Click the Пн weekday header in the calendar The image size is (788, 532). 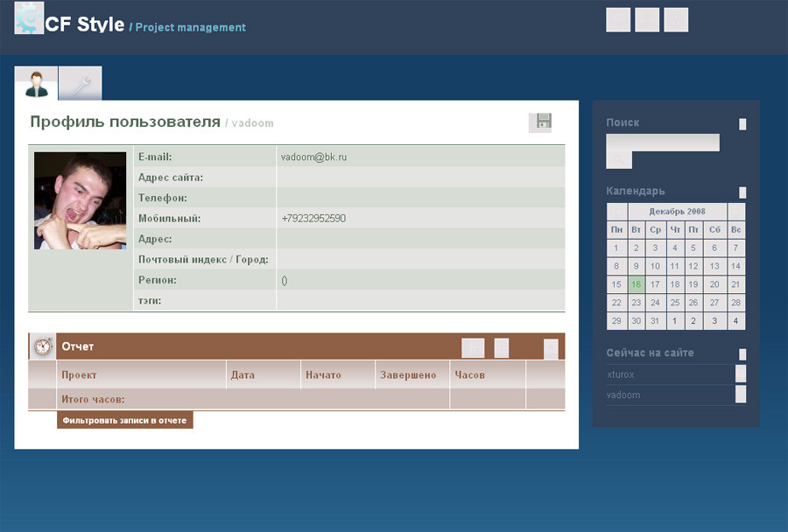[616, 229]
